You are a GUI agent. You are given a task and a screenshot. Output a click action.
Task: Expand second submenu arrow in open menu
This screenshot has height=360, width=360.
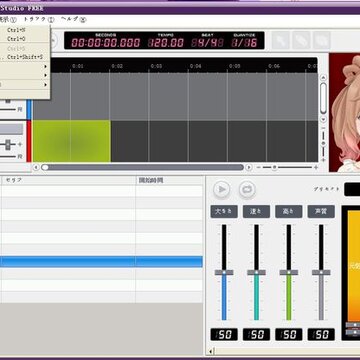click(45, 76)
